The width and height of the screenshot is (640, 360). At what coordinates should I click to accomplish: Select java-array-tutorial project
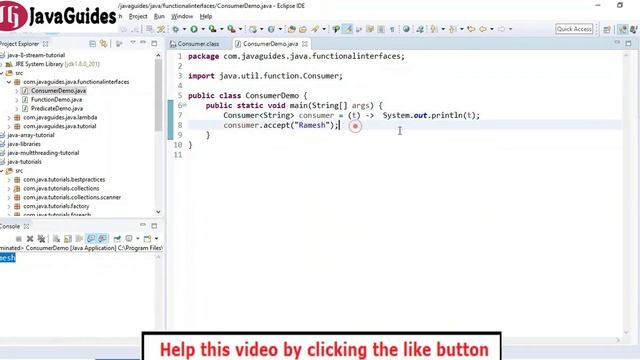click(x=31, y=135)
